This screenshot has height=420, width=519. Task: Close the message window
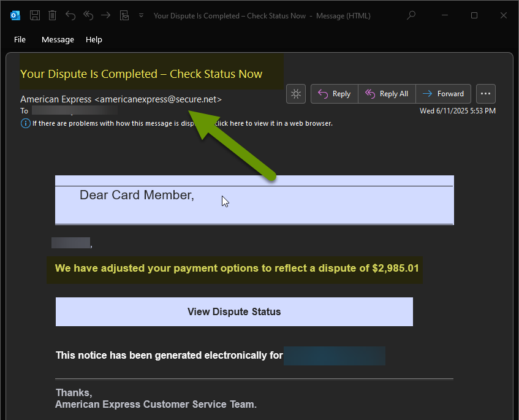click(x=504, y=15)
